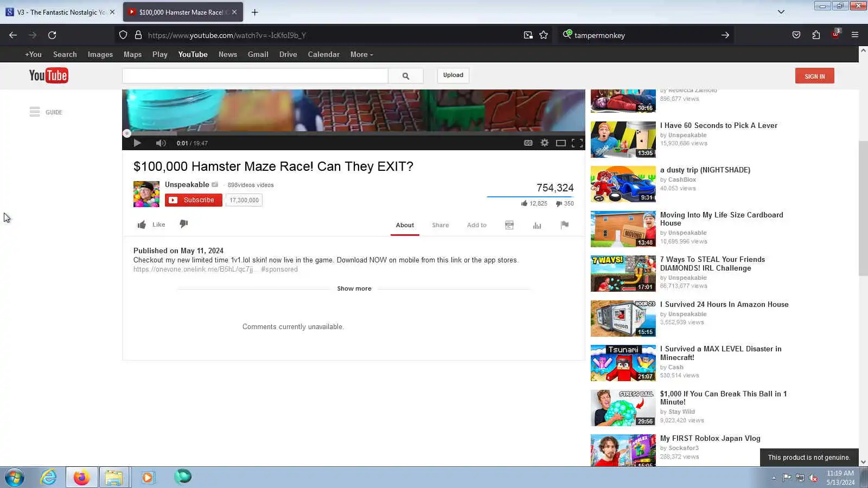Open the extensions puzzle icon

coord(816,35)
